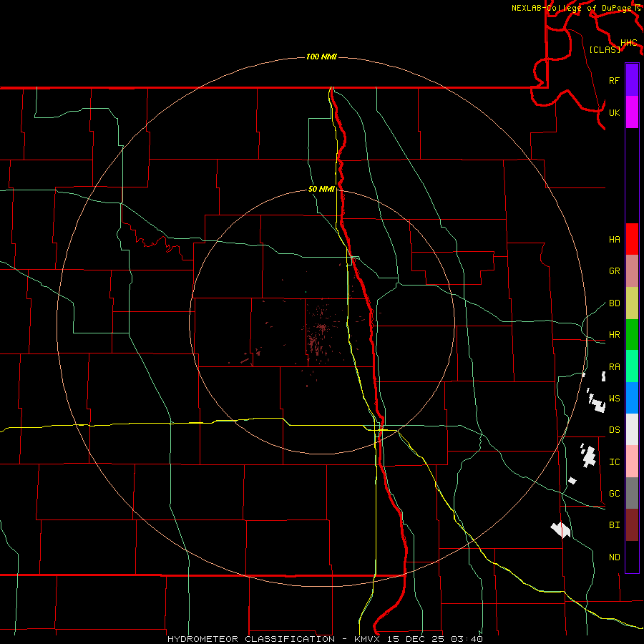Click the WS blue legend swatch

[632, 398]
